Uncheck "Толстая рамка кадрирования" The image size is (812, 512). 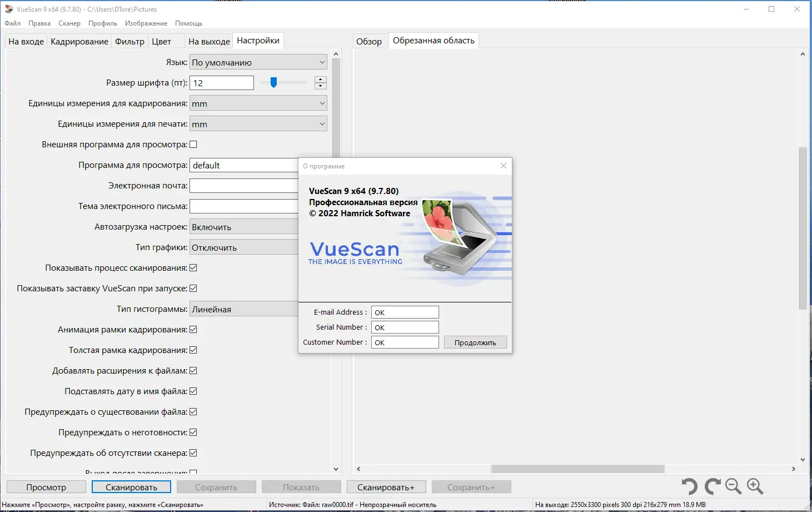point(193,350)
